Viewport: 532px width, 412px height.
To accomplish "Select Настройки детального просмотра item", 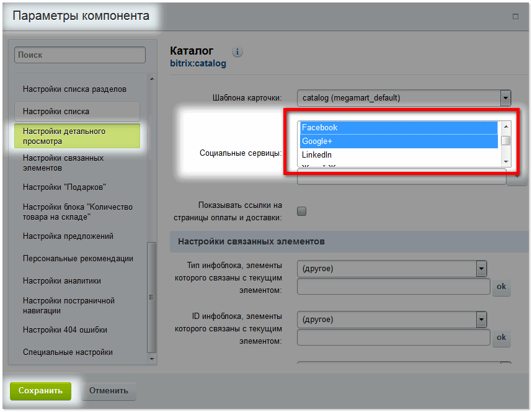I will (x=77, y=137).
